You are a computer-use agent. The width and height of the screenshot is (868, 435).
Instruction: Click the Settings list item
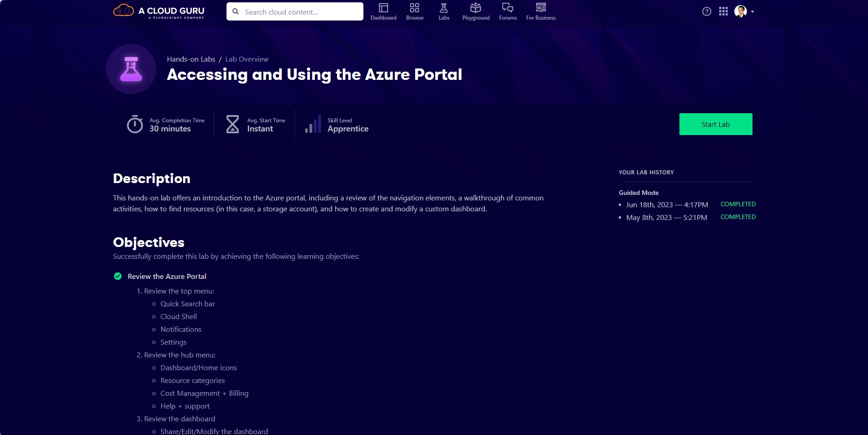(174, 342)
